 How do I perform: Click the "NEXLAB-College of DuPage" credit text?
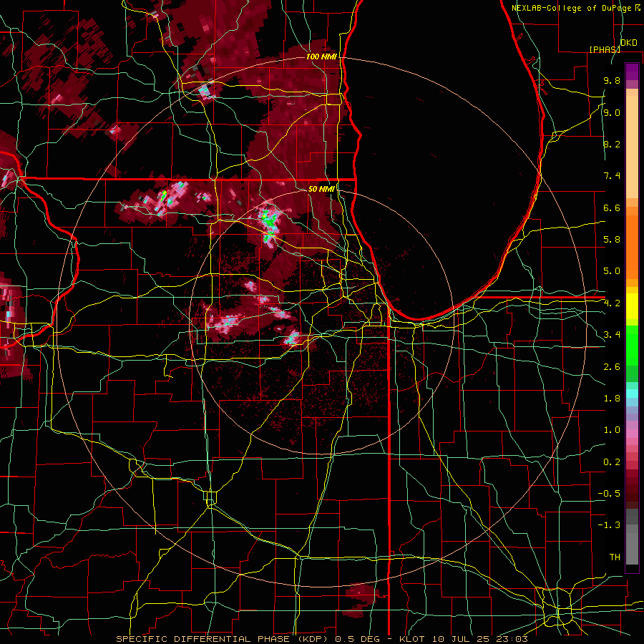(572, 8)
